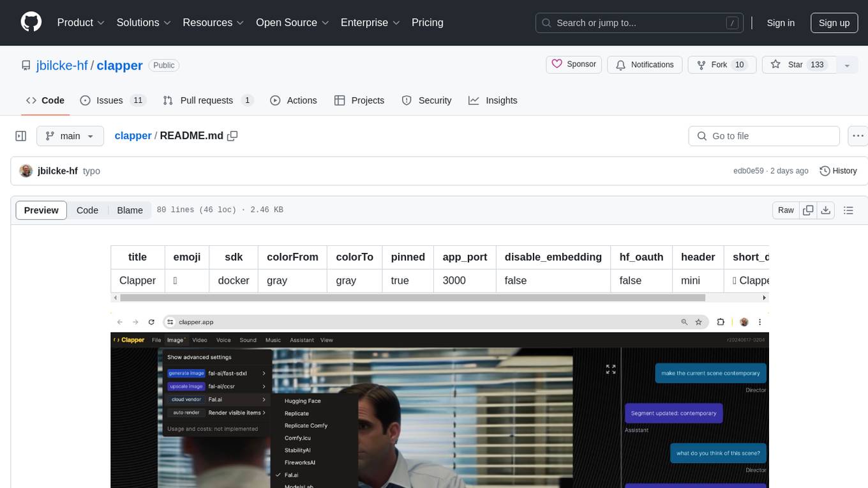Switch to the Insights tab
This screenshot has height=488, width=868.
493,100
